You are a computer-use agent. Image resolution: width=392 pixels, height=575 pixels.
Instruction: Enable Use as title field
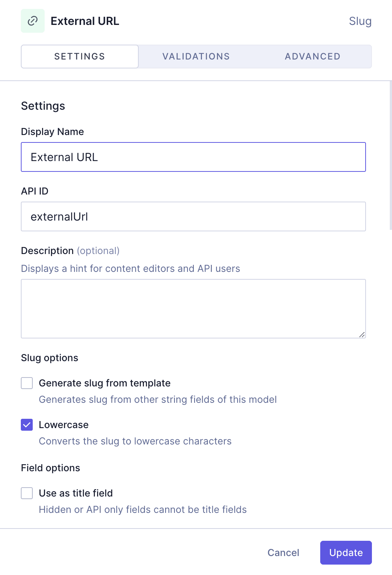26,493
